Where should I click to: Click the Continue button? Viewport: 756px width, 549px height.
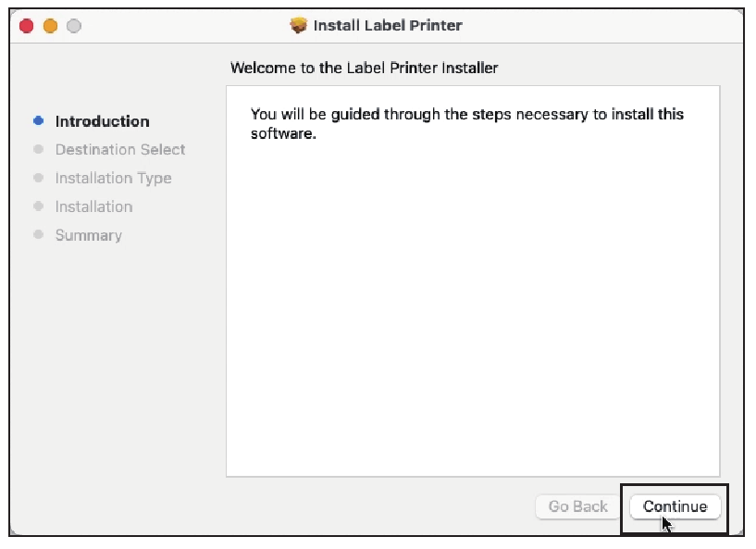coord(675,506)
